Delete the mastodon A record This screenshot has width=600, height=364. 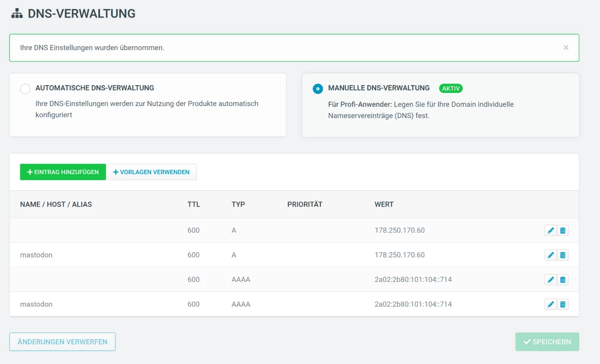(x=563, y=255)
